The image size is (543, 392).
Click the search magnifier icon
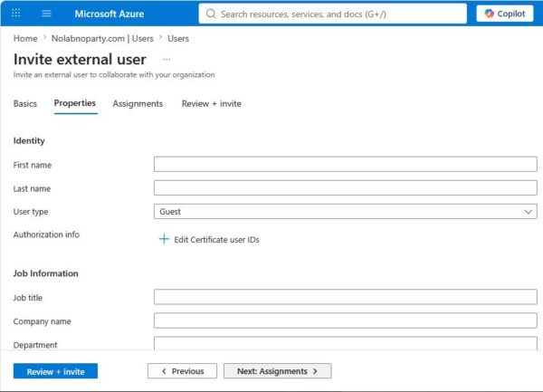pos(211,14)
